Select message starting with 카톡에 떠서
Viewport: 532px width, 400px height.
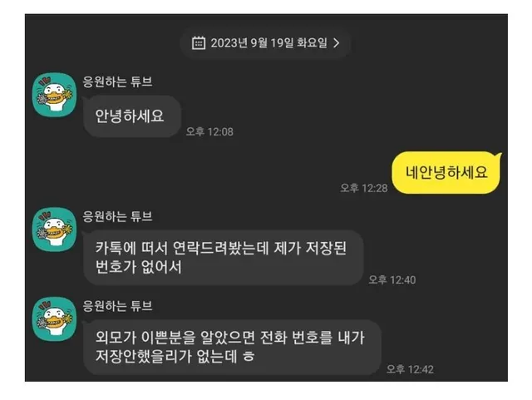tap(224, 258)
